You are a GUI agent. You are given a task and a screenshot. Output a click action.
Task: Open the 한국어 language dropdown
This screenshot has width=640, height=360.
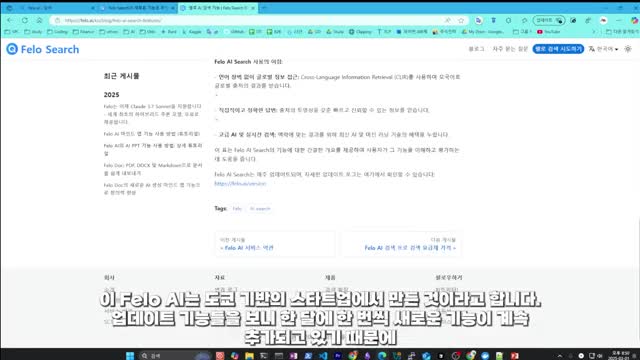coord(603,49)
